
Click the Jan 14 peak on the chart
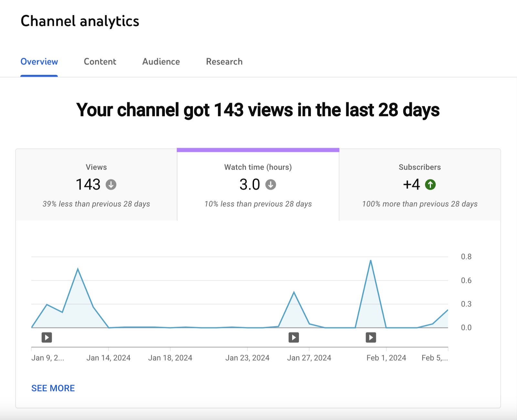[x=78, y=268]
